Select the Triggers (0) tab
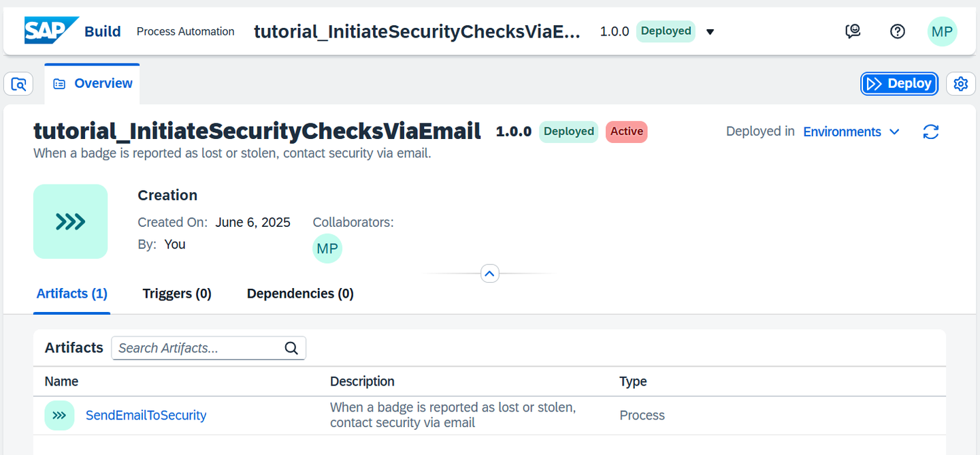This screenshot has width=980, height=455. (x=177, y=294)
